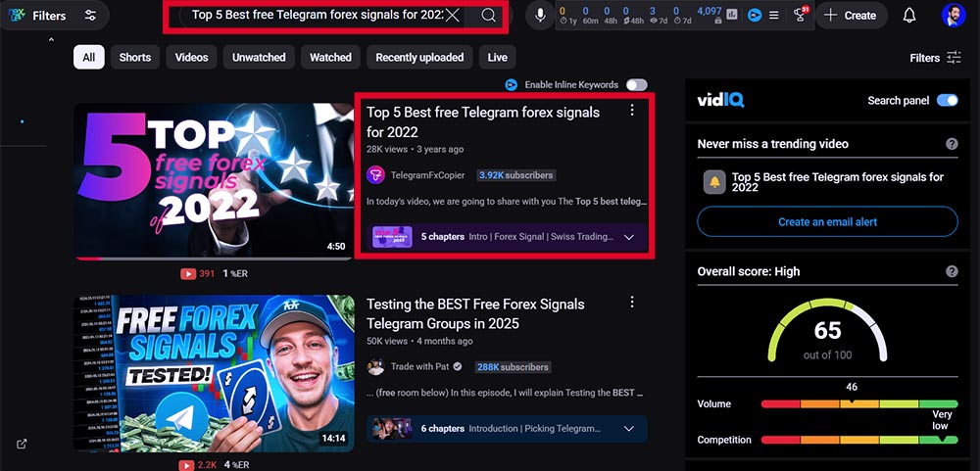980x471 pixels.
Task: Click the Competition score bar
Action: 859,440
